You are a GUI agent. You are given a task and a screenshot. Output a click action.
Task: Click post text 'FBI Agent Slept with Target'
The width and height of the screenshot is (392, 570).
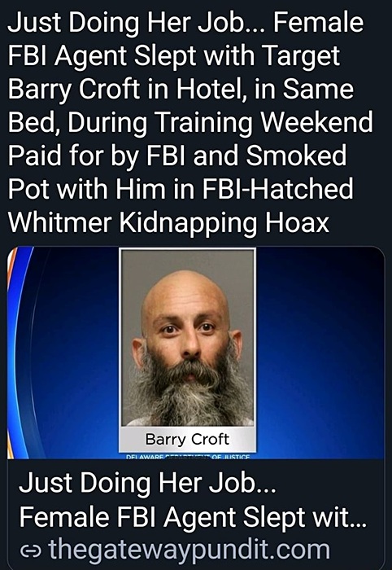pyautogui.click(x=174, y=56)
